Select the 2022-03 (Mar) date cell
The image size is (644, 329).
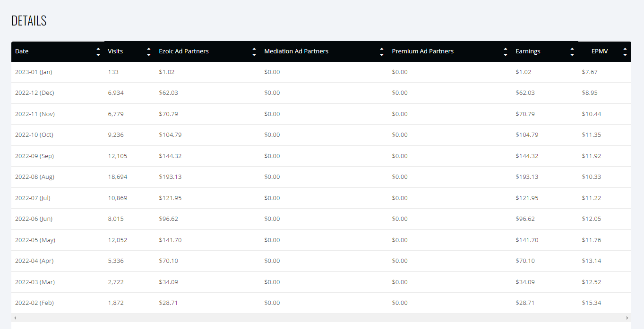(x=35, y=282)
